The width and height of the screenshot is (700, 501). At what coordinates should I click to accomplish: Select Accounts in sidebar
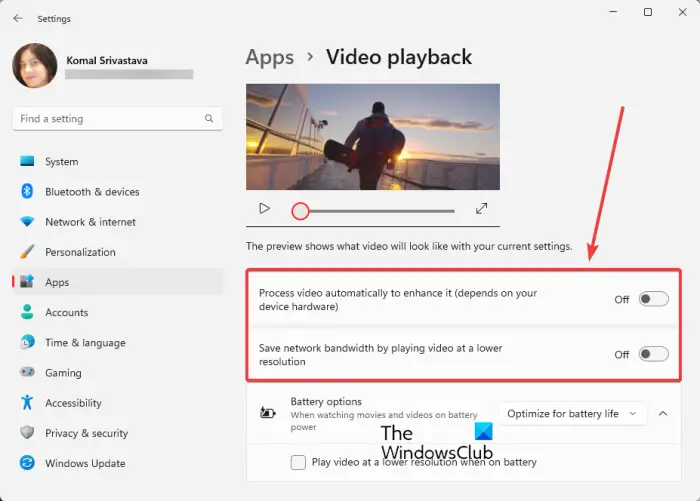coord(118,312)
